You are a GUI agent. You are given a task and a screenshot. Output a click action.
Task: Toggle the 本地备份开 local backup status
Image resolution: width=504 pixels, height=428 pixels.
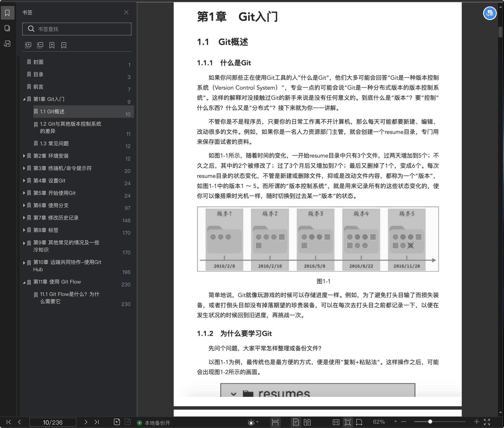pos(154,423)
